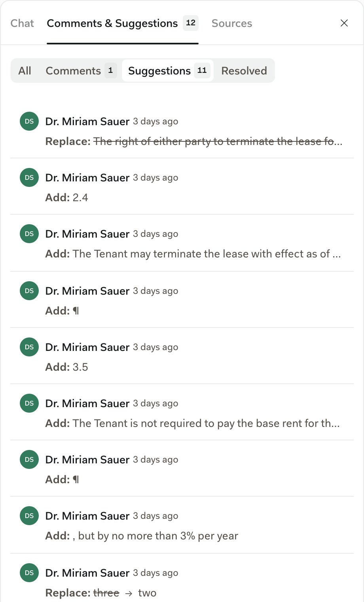Open the 'Replace: three → two' suggestion
The image size is (364, 602).
[x=182, y=578]
